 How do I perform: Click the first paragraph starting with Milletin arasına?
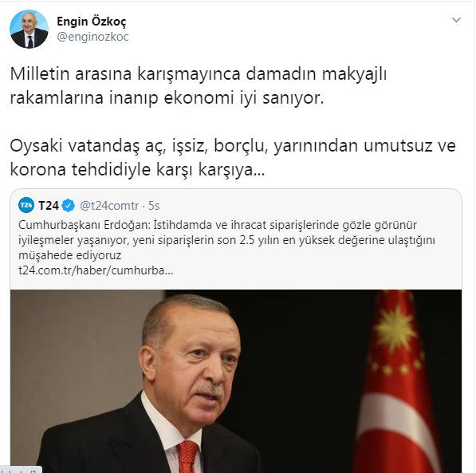[x=199, y=86]
